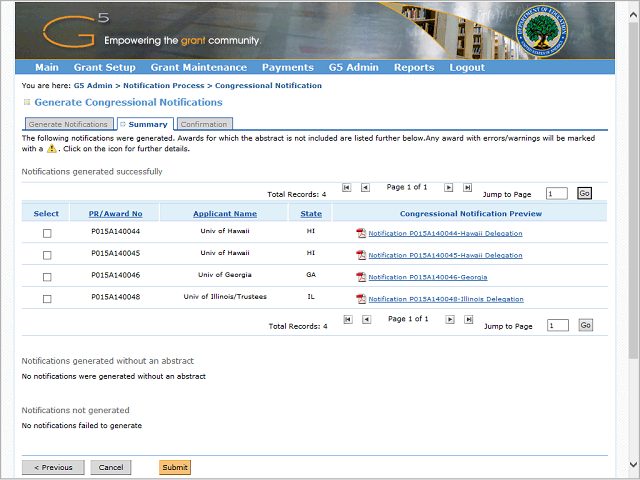Select checkbox for award P015A140045
This screenshot has width=640, height=480.
click(47, 255)
